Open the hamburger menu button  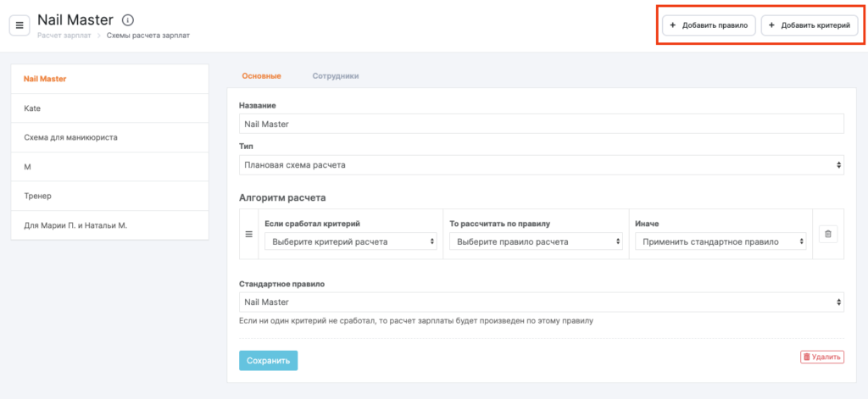click(x=19, y=25)
